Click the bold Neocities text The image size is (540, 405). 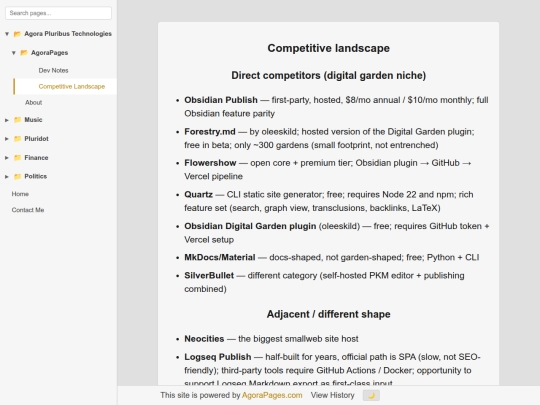tap(204, 339)
